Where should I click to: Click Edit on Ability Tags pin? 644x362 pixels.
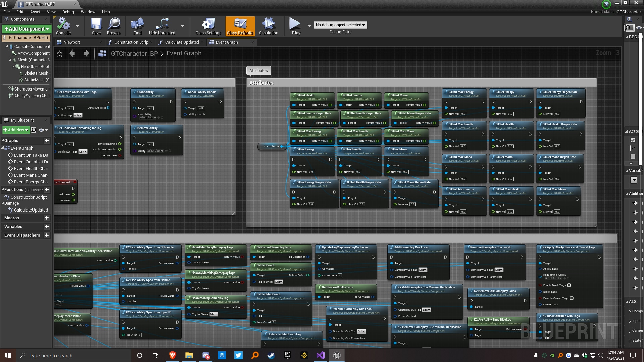click(x=78, y=116)
